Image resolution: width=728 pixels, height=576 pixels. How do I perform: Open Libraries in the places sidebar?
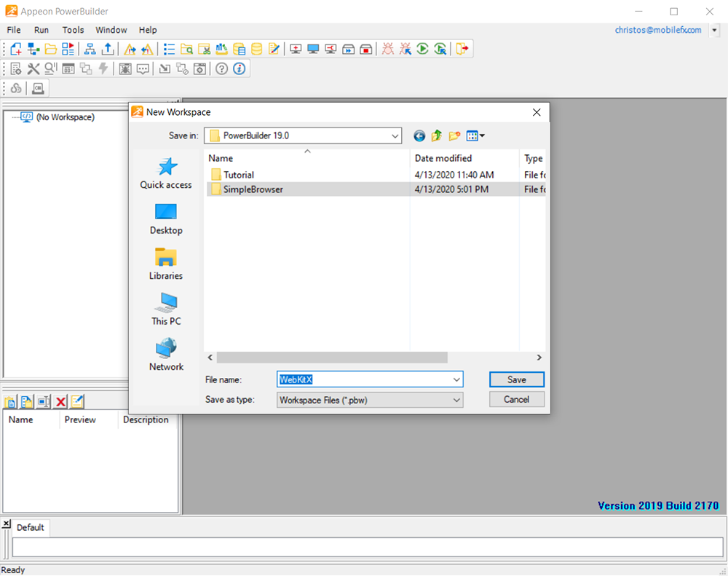coord(166,264)
